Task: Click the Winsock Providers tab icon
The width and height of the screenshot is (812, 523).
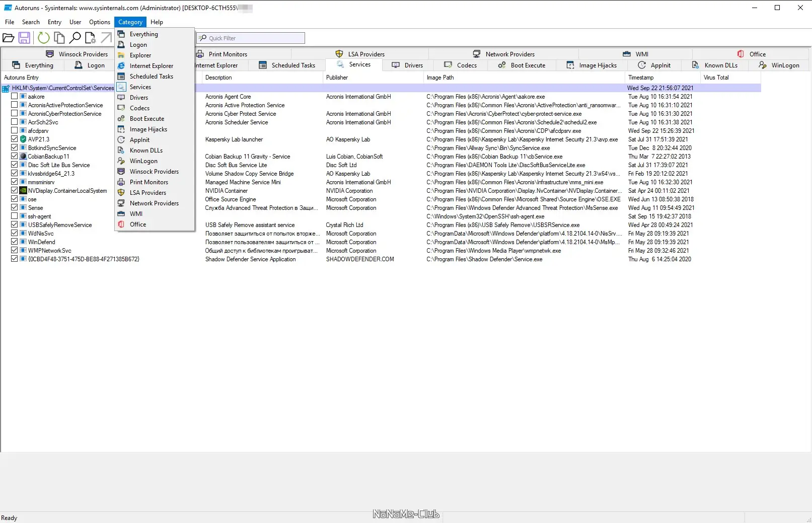Action: click(50, 54)
